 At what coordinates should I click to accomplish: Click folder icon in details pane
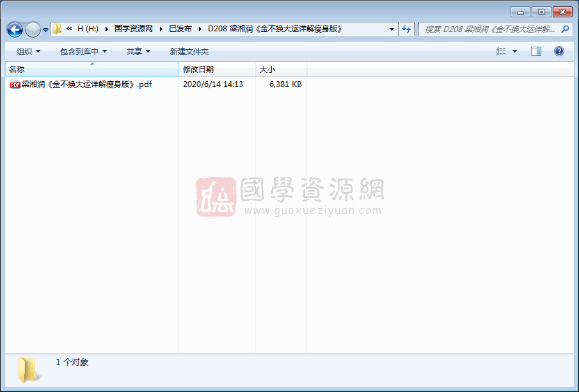pyautogui.click(x=28, y=370)
